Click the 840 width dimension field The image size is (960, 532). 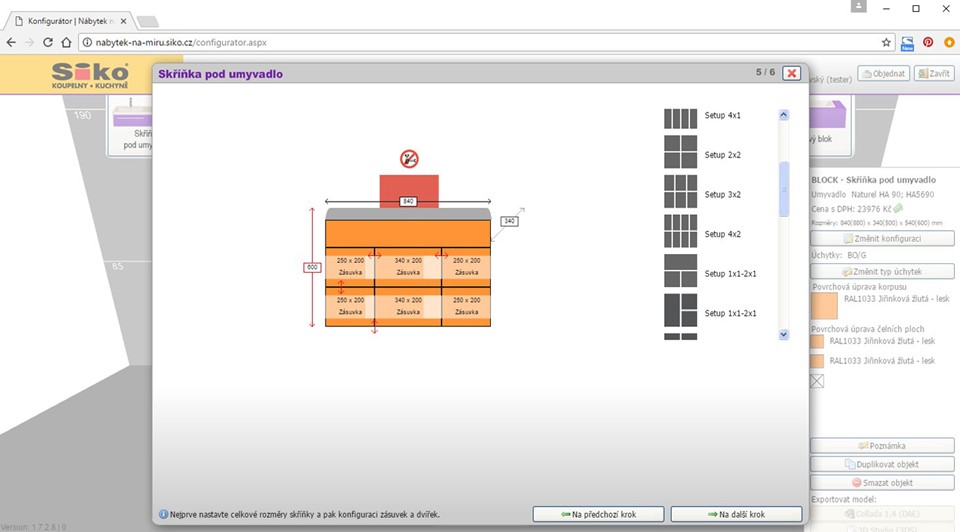(408, 201)
